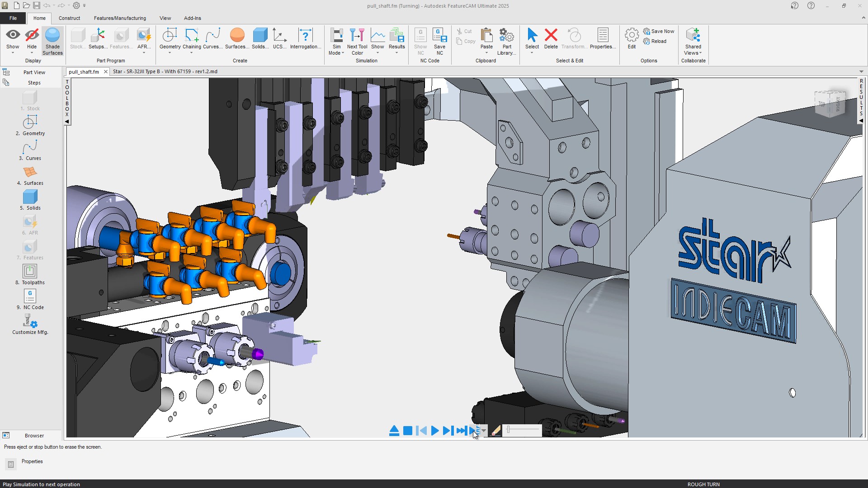Open the Solids step in sidebar
The width and height of the screenshot is (868, 488).
30,200
